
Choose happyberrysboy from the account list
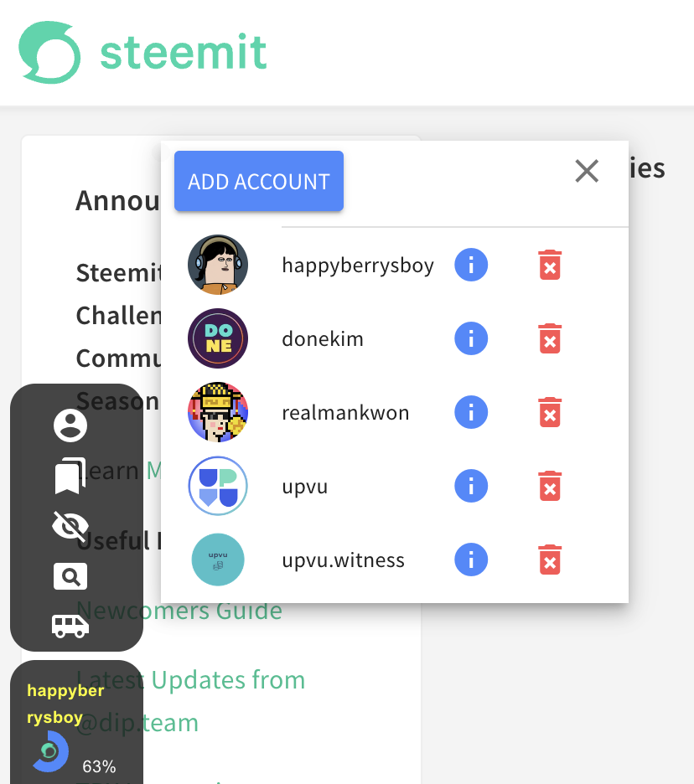point(358,265)
